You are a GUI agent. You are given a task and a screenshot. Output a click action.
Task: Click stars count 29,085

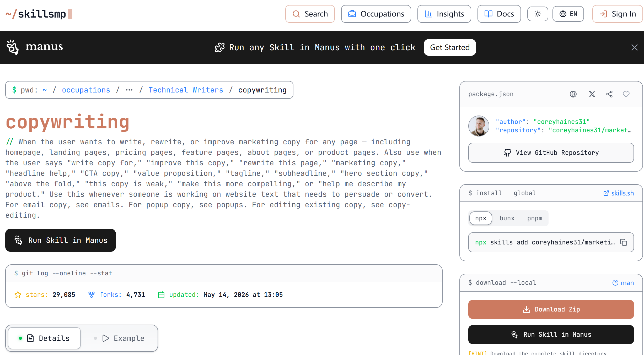64,295
